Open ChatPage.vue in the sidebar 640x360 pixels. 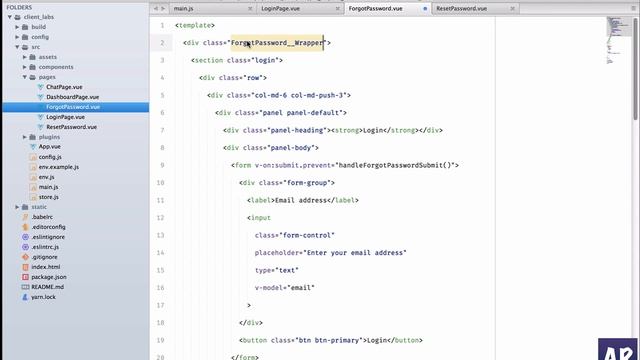tap(64, 87)
